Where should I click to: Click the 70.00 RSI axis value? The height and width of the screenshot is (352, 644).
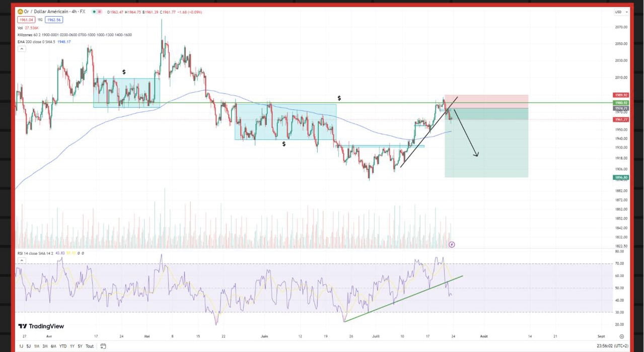619,263
